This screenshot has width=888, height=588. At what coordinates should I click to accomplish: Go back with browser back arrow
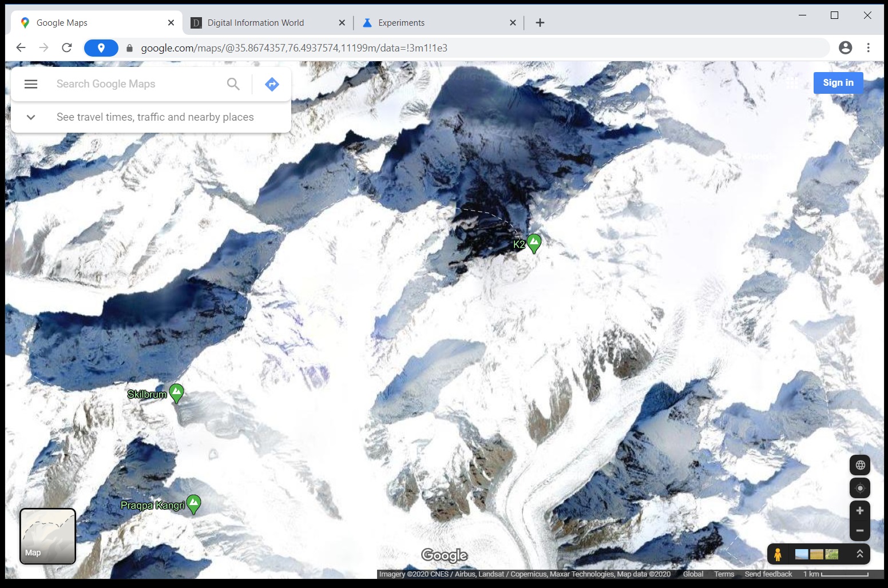[x=21, y=48]
